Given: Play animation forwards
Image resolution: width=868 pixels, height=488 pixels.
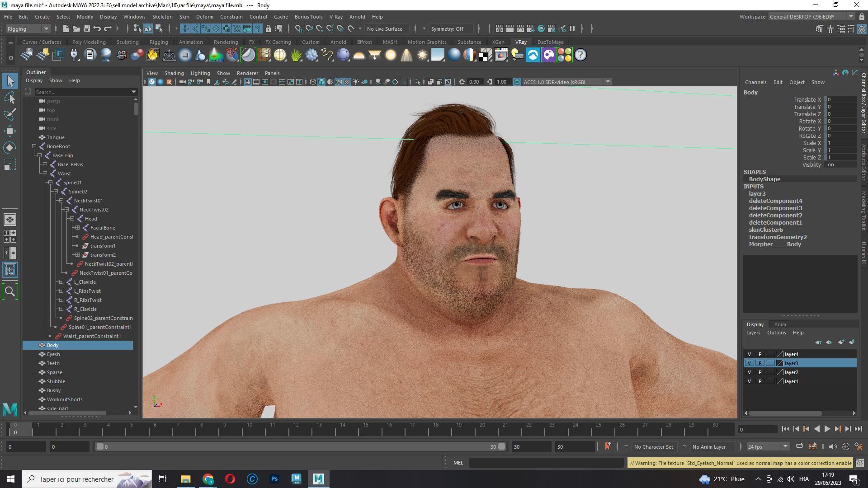Looking at the screenshot, I should point(827,429).
